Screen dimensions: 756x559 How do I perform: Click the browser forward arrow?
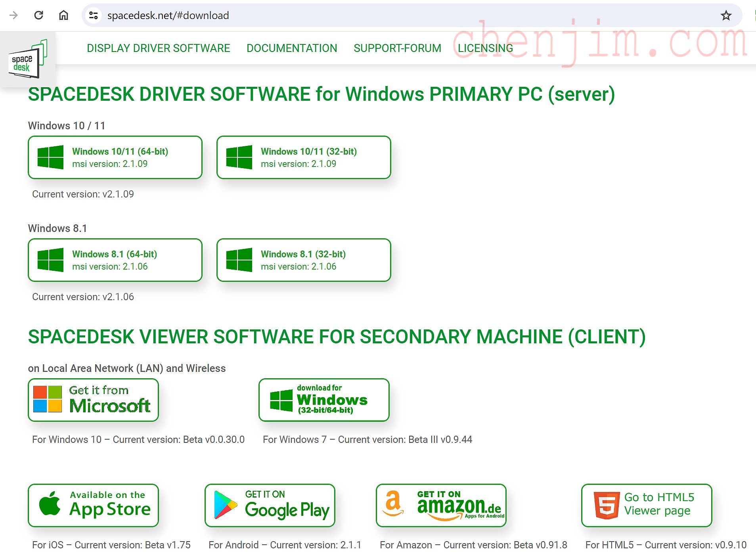point(13,15)
